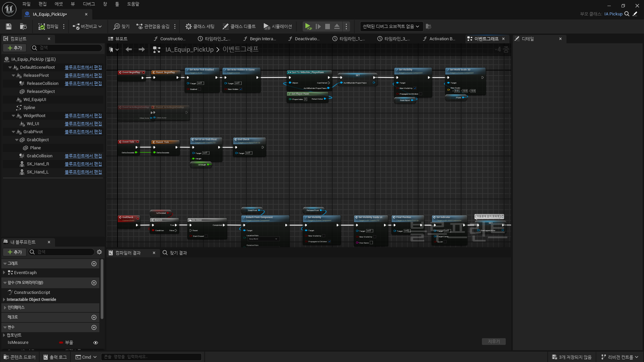Open My Blueprint panel settings gear

coord(99,252)
